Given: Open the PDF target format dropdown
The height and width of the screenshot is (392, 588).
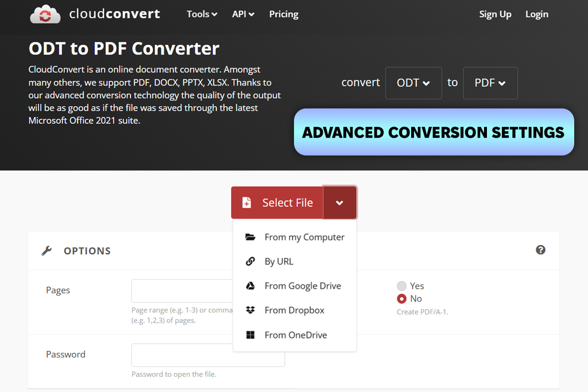Looking at the screenshot, I should [490, 83].
